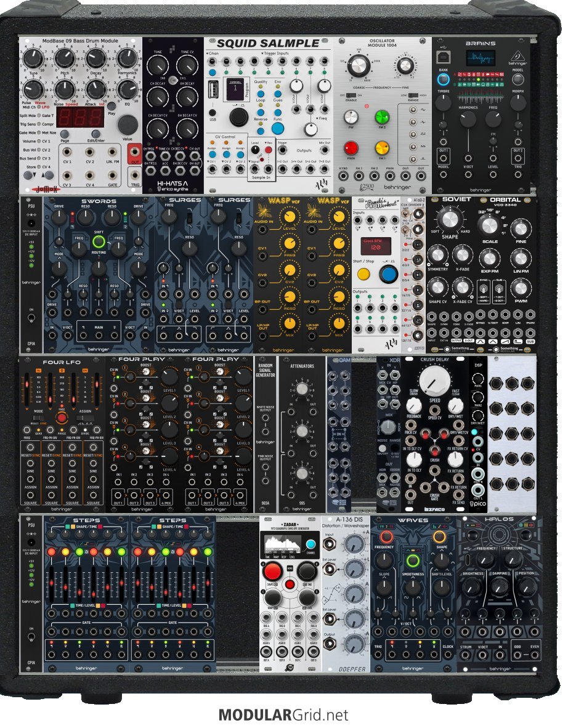This screenshot has height=728, width=568.
Task: Flip the SYNC soft/hard switch on Orbital
Action: coord(484,289)
